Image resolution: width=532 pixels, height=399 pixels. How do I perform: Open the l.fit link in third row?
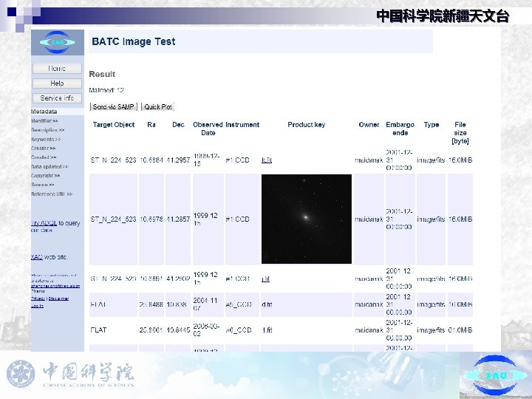pyautogui.click(x=266, y=279)
